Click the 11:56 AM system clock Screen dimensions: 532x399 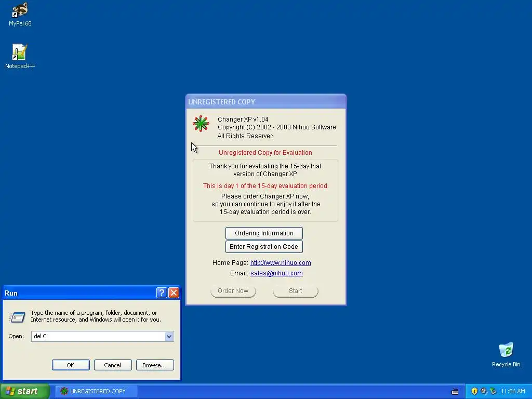click(x=513, y=391)
